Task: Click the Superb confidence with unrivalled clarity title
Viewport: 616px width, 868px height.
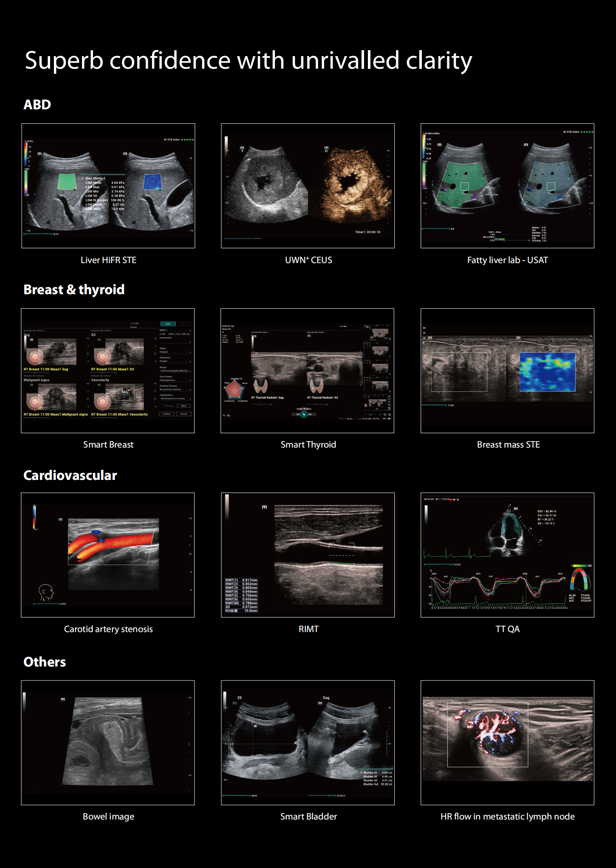Action: point(249,60)
